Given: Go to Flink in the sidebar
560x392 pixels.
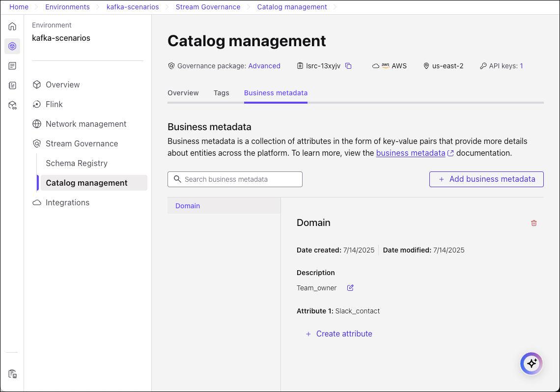Looking at the screenshot, I should (54, 104).
